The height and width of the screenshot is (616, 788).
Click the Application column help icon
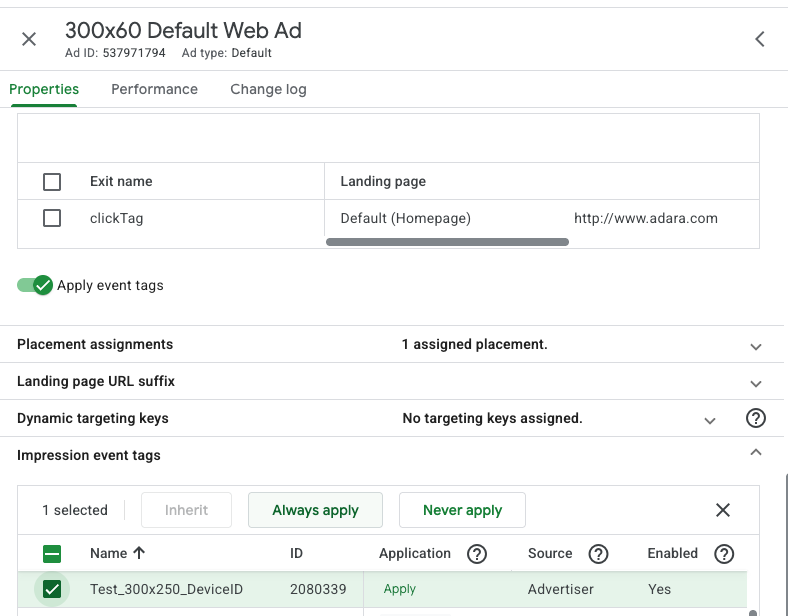pyautogui.click(x=477, y=554)
